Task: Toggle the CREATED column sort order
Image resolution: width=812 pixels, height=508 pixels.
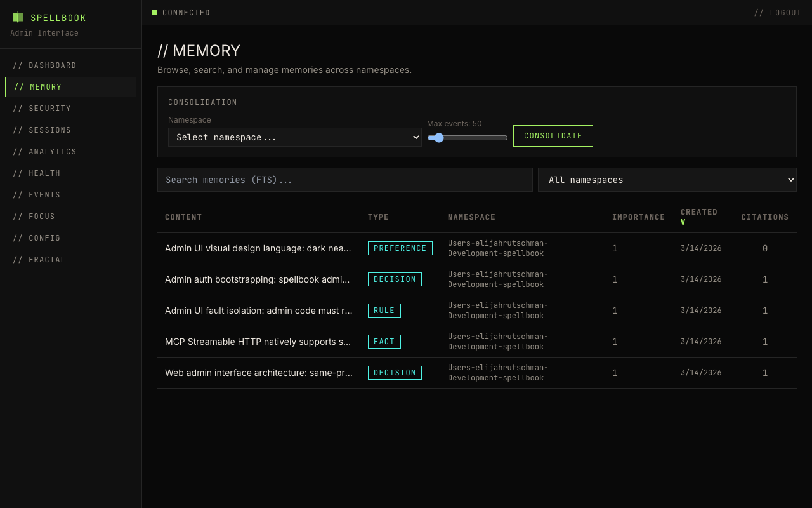Action: (699, 217)
